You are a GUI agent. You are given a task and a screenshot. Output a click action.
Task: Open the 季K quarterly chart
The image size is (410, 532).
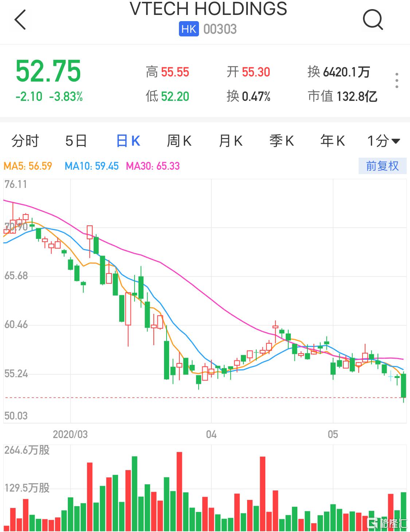pyautogui.click(x=281, y=141)
